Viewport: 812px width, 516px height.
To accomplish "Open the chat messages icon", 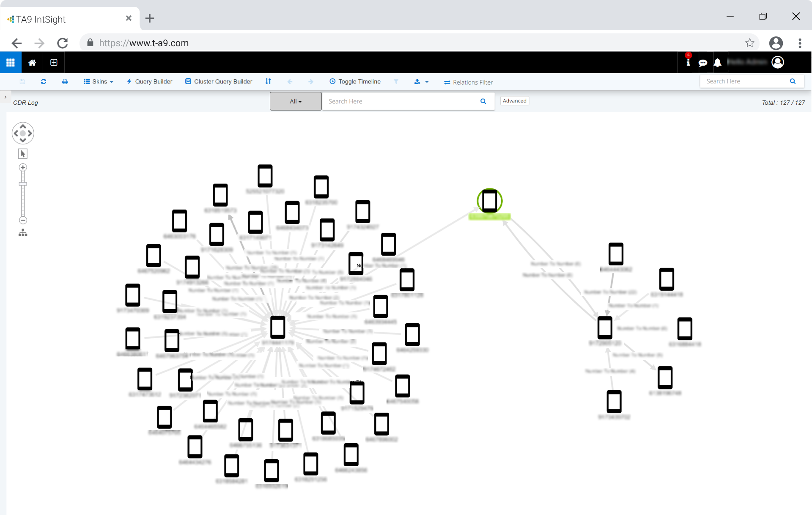I will (702, 63).
